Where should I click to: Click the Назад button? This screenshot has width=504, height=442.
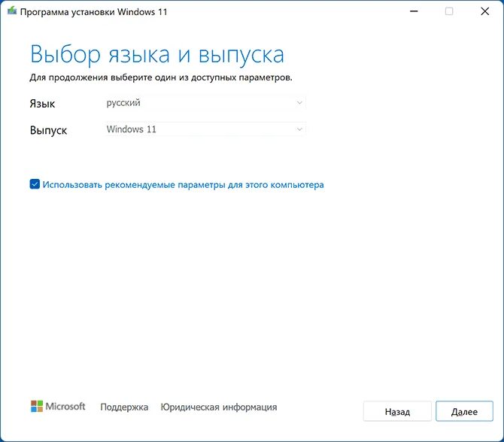click(x=397, y=411)
